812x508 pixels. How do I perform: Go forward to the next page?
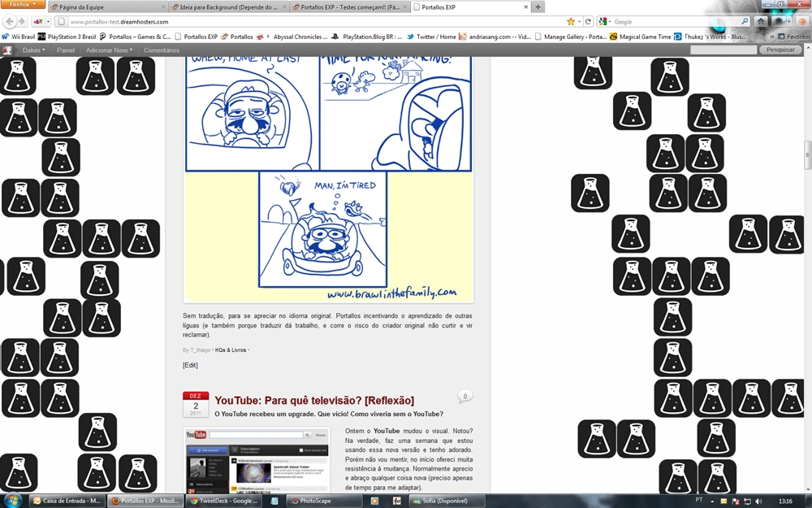[22, 22]
